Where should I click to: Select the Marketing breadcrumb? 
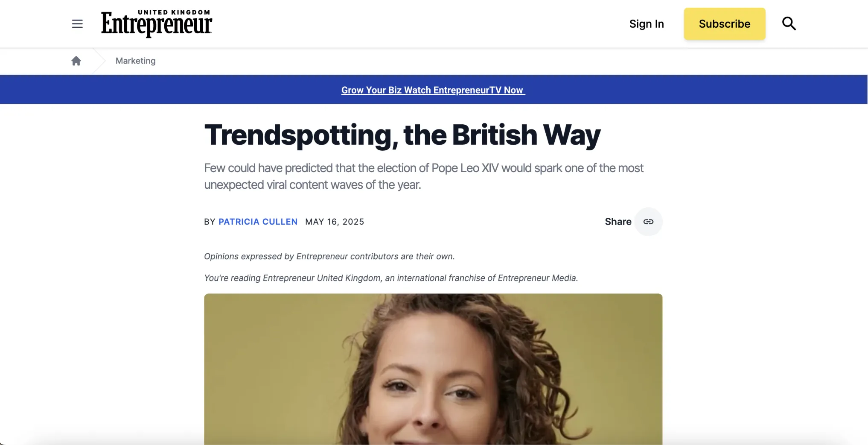135,61
